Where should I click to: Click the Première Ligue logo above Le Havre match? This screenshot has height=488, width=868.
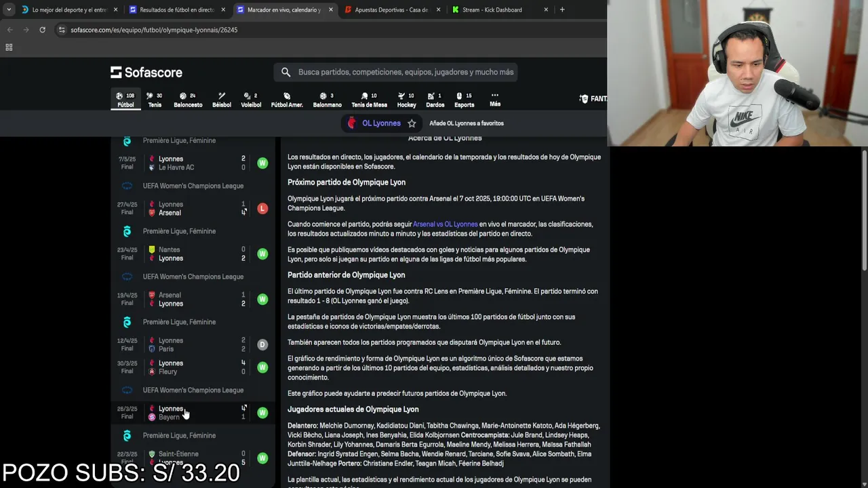[127, 141]
